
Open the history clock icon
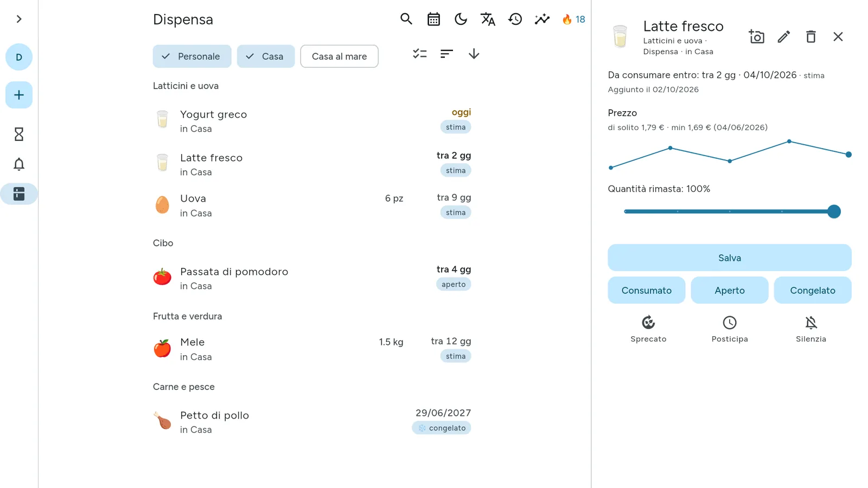515,19
